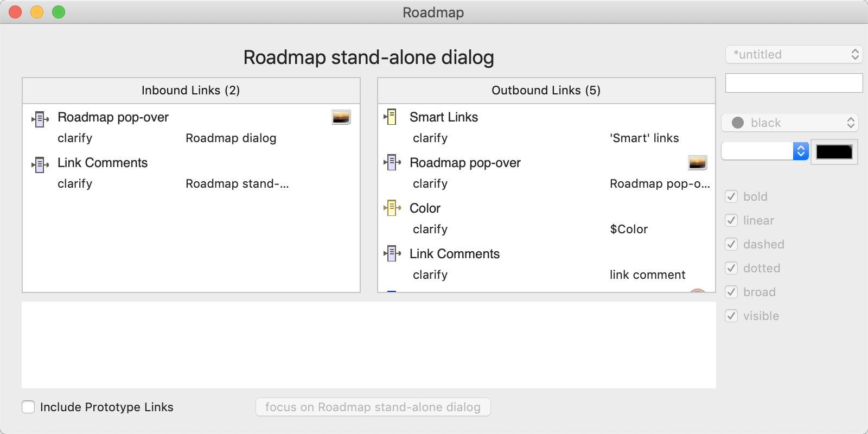Open the black color dropdown
Screen dimensions: 868x434
[x=789, y=123]
